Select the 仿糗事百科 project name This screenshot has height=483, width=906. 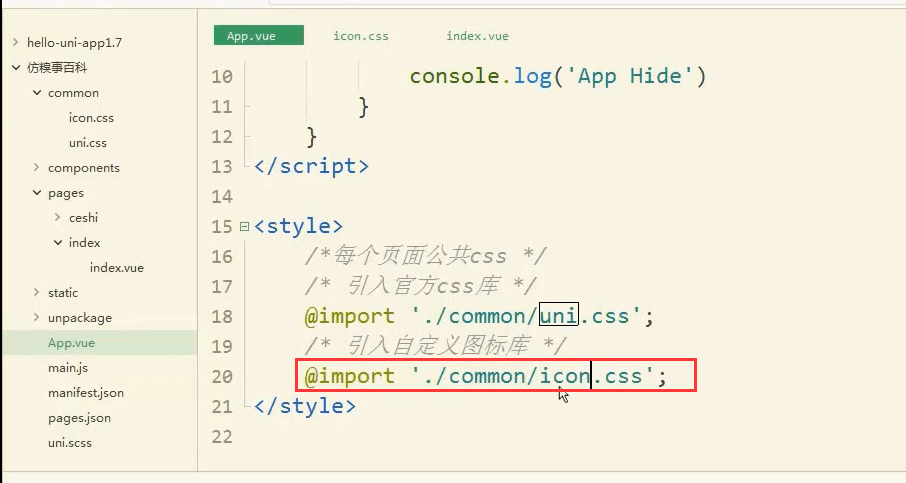57,68
